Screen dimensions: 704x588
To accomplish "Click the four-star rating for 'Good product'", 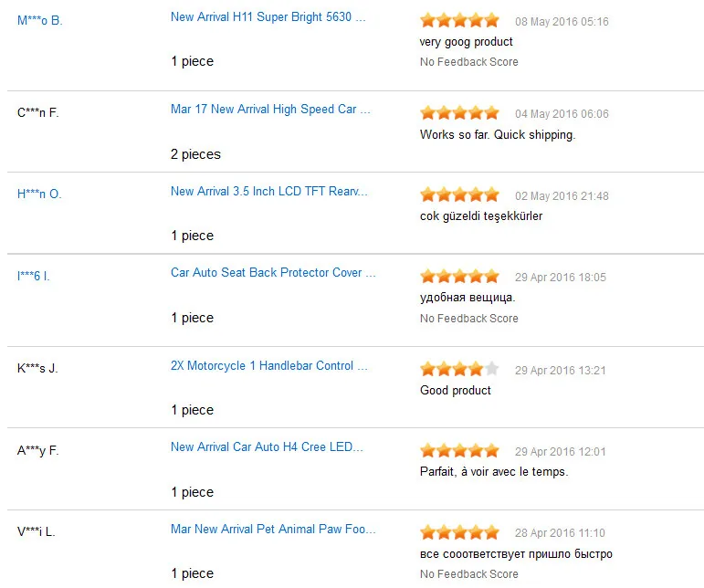I will pos(460,369).
